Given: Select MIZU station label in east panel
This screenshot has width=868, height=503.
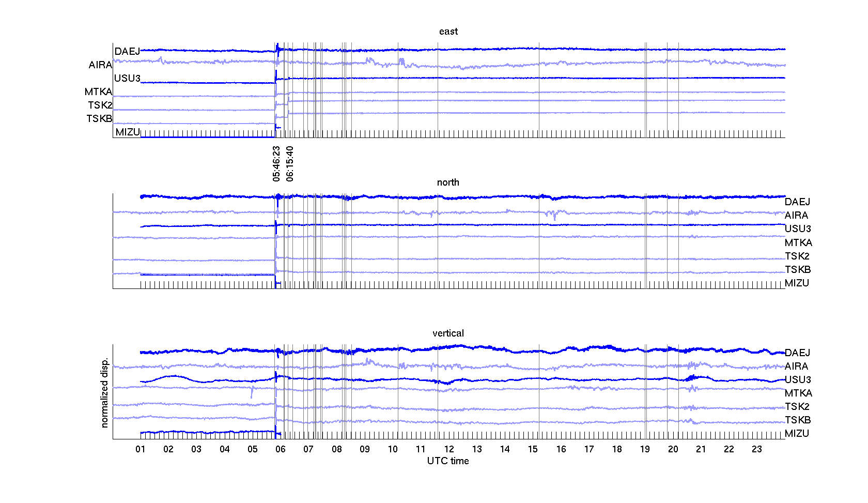Looking at the screenshot, I should click(128, 132).
